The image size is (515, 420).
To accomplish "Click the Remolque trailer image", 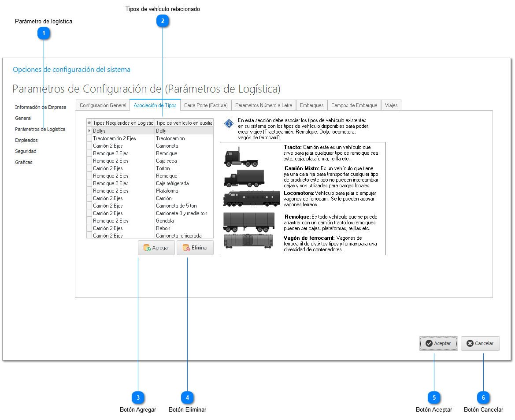I will [x=248, y=222].
